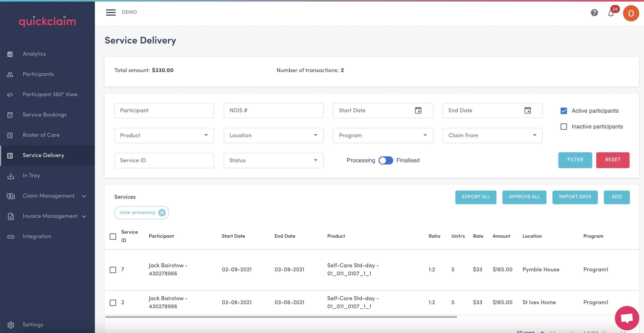
Task: Select Service Delivery in the sidebar
Action: 43,155
